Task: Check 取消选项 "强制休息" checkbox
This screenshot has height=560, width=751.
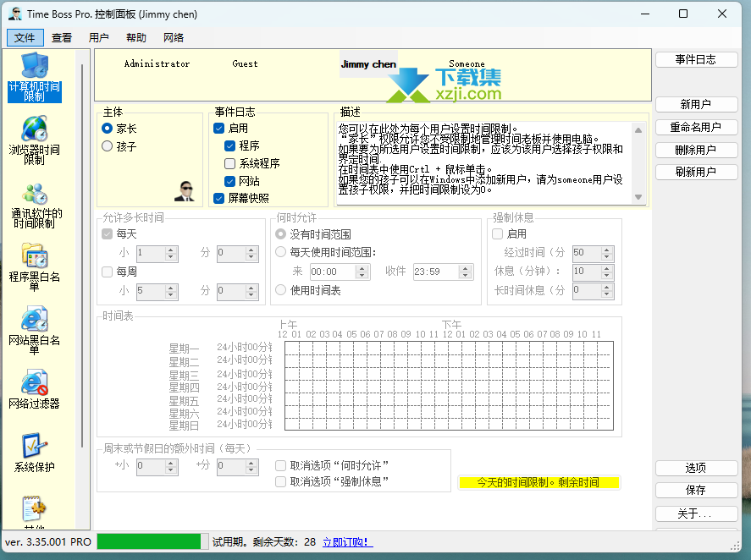Action: tap(280, 481)
